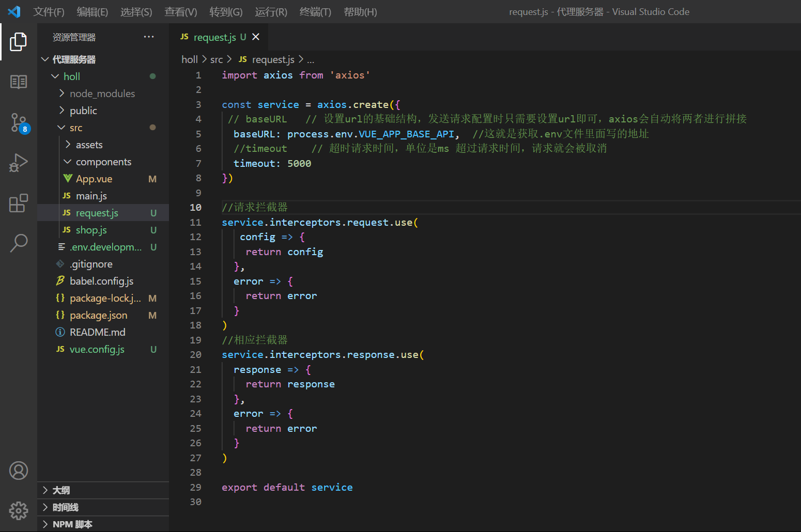Click the JS icon beside main.js
The height and width of the screenshot is (532, 801).
67,196
